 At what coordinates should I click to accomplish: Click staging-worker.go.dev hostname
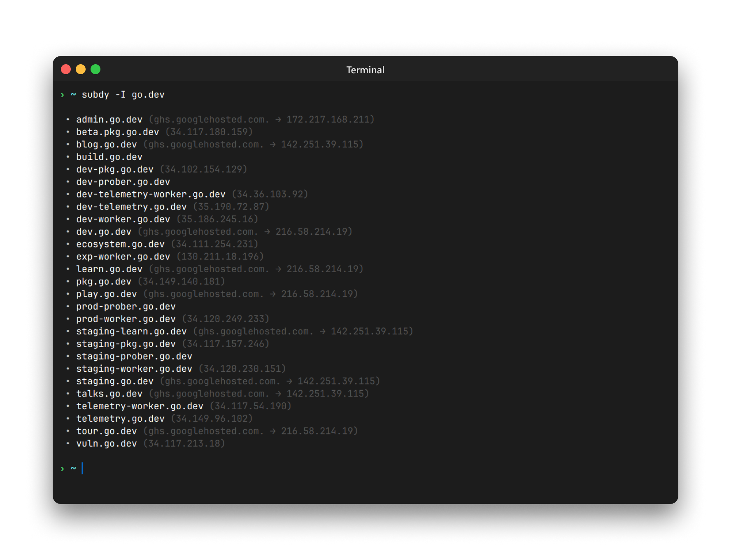tap(134, 369)
